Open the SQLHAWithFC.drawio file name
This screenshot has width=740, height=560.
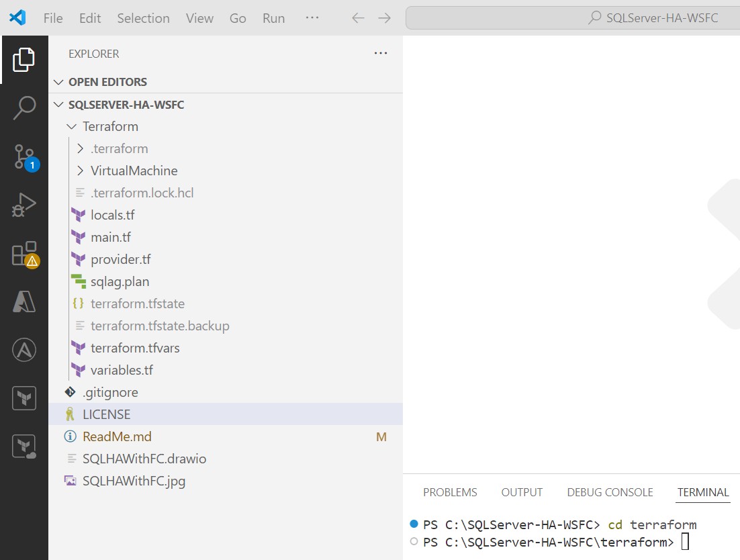coord(144,459)
